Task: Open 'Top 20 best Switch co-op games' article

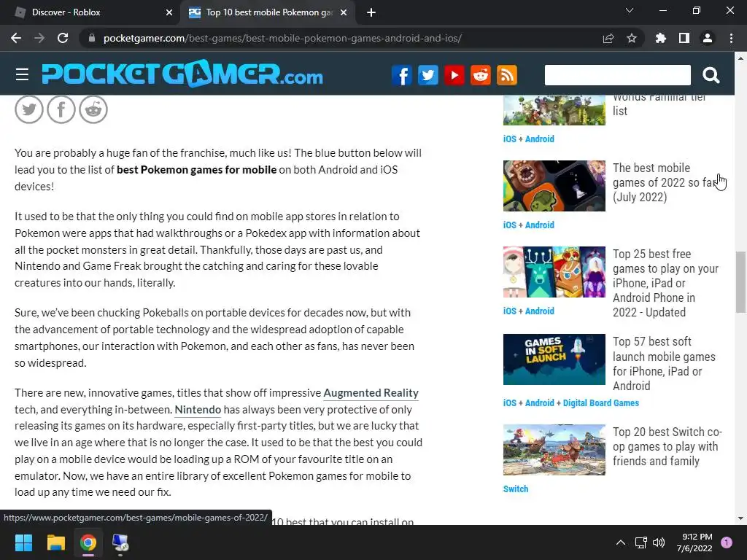Action: (667, 447)
